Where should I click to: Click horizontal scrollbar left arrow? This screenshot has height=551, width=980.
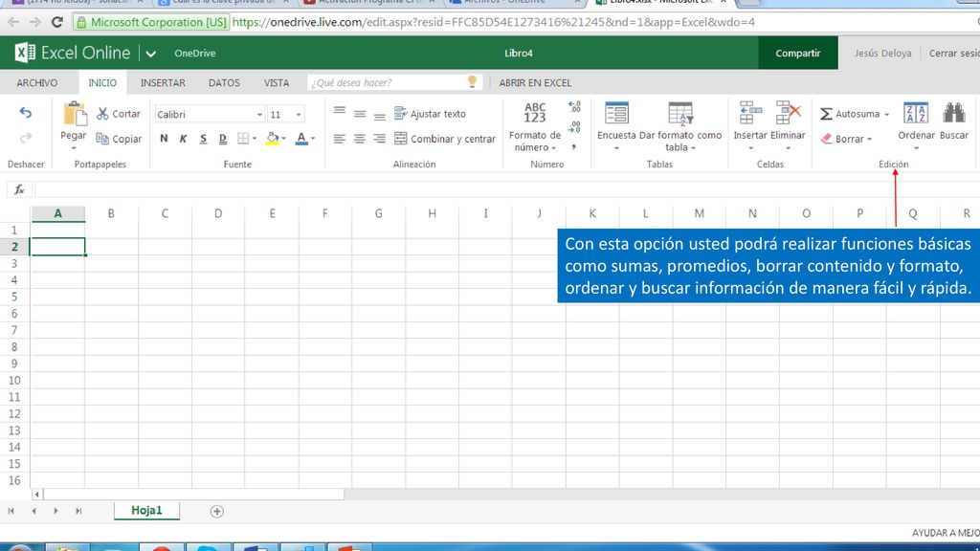[x=37, y=495]
